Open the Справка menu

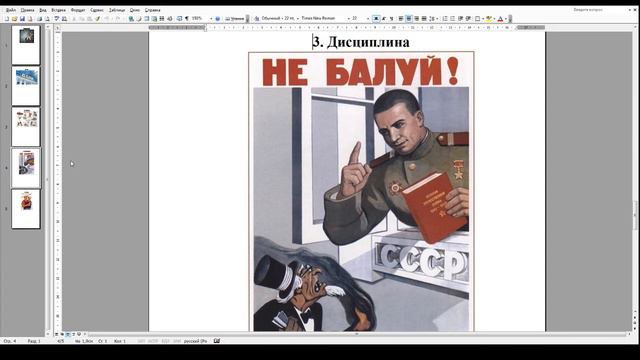pos(153,10)
